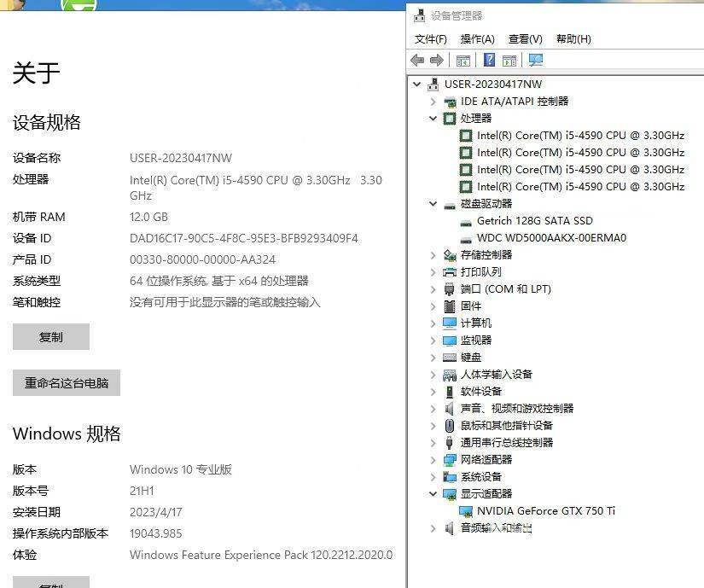Select the ports (COM and LPT) icon

pos(450,289)
